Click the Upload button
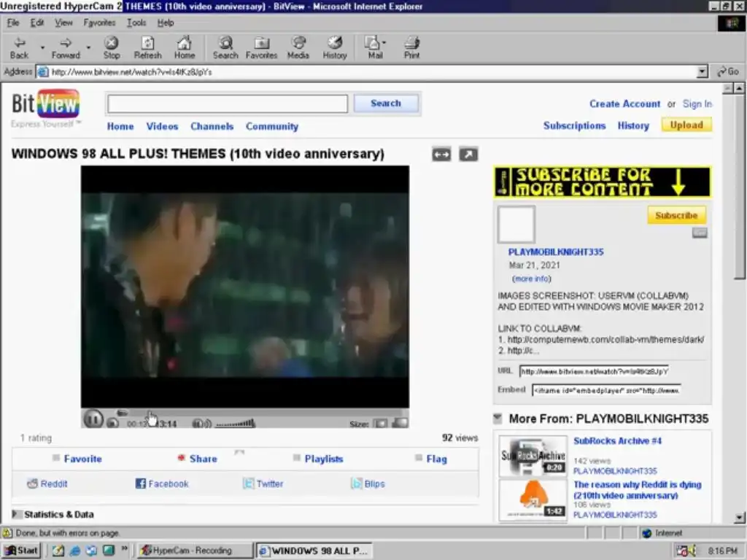The image size is (747, 560). tap(686, 125)
